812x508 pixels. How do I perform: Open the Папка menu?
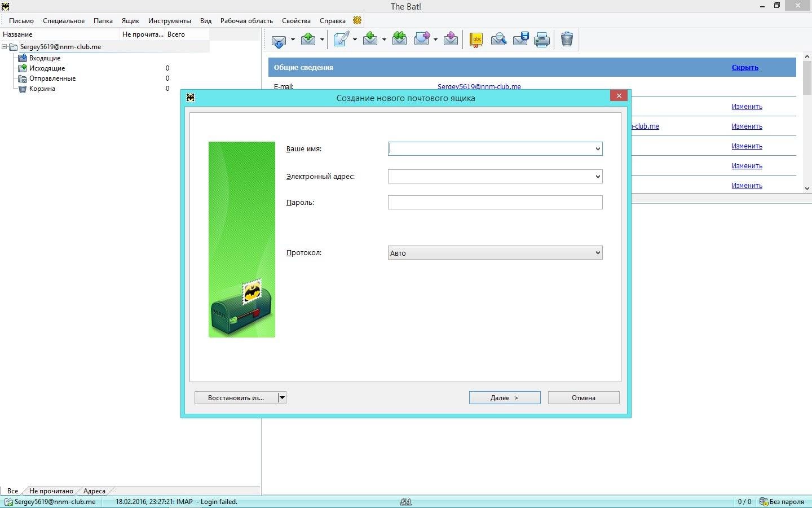click(x=103, y=21)
